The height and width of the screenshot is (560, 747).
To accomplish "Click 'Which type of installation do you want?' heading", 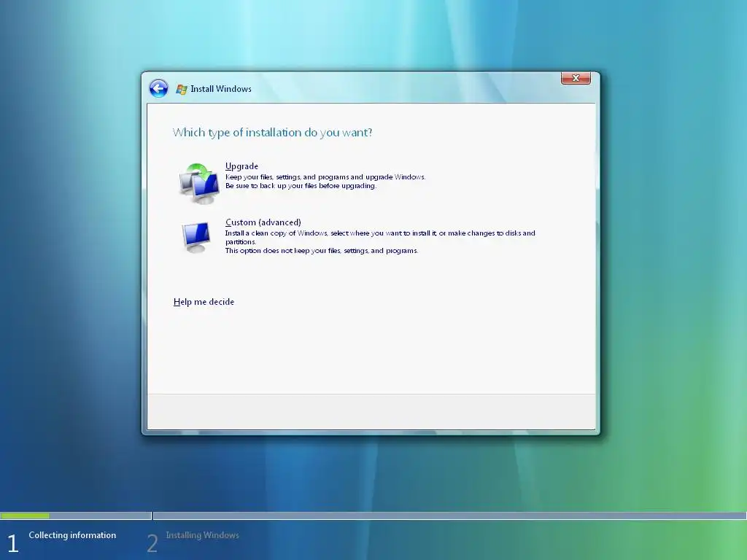I will pos(273,133).
